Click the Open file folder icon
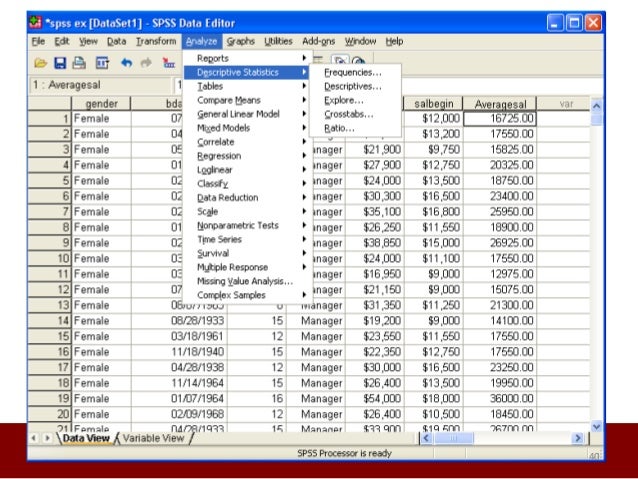The height and width of the screenshot is (479, 638). [41, 63]
